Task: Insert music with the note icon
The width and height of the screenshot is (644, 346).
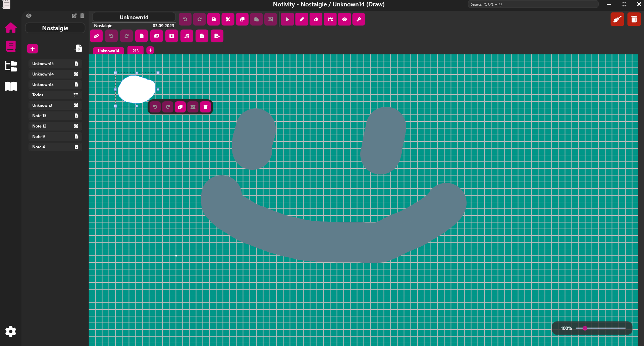Action: click(x=187, y=36)
